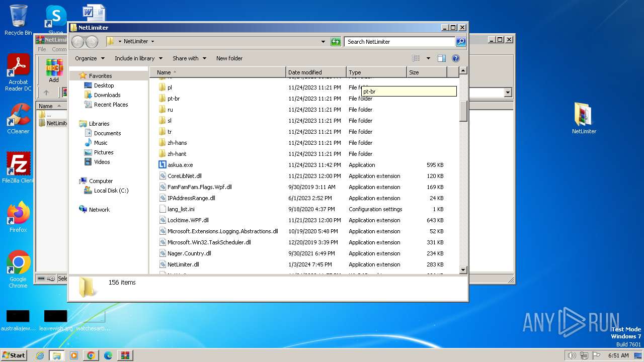Open Videos library

102,162
